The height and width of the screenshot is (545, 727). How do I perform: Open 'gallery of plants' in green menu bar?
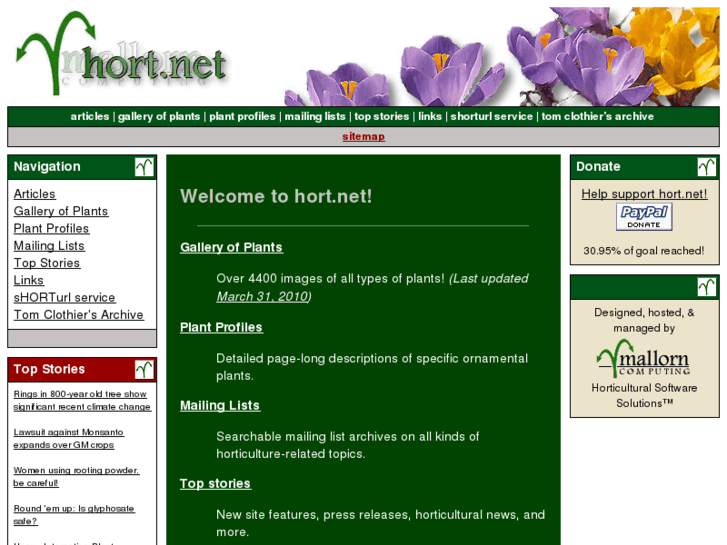coord(159,116)
